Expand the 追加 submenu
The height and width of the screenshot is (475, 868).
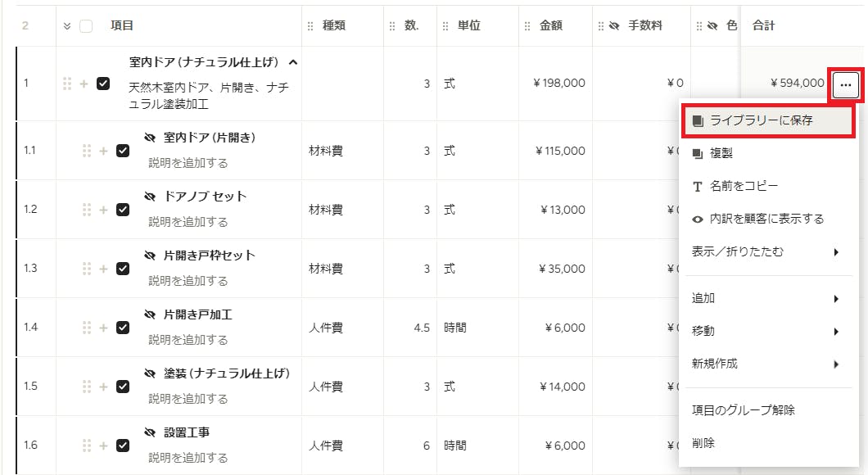[766, 298]
